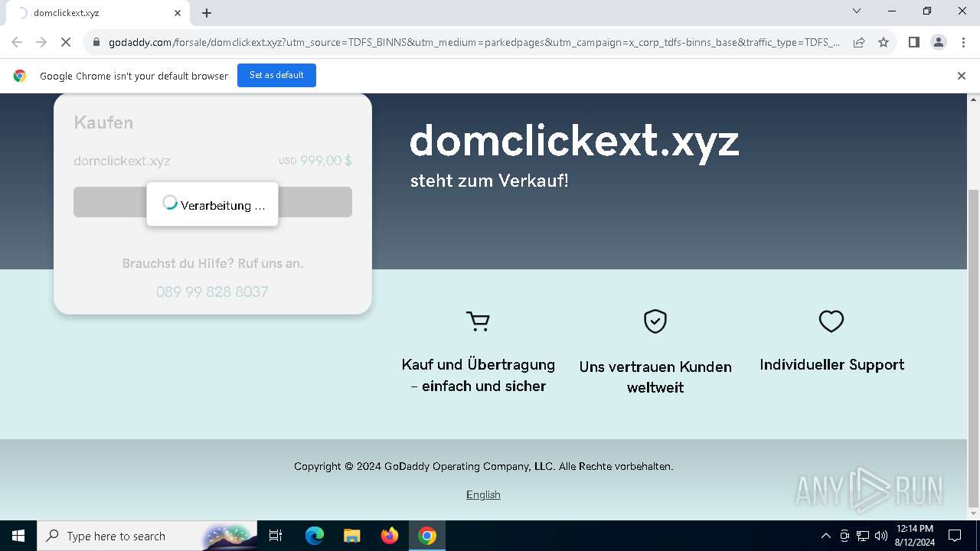This screenshot has width=980, height=551.
Task: Open Task View on the taskbar
Action: [276, 536]
